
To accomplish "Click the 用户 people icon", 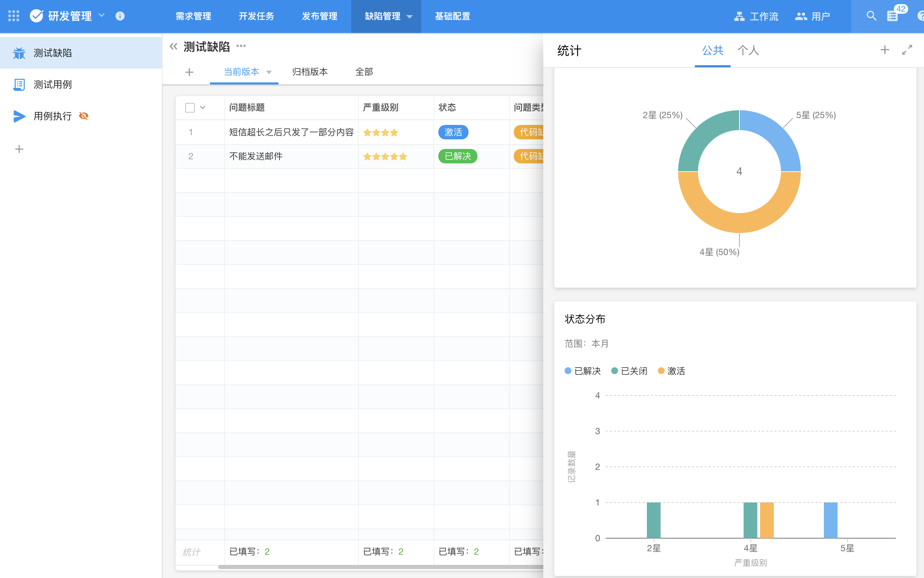I will point(801,16).
